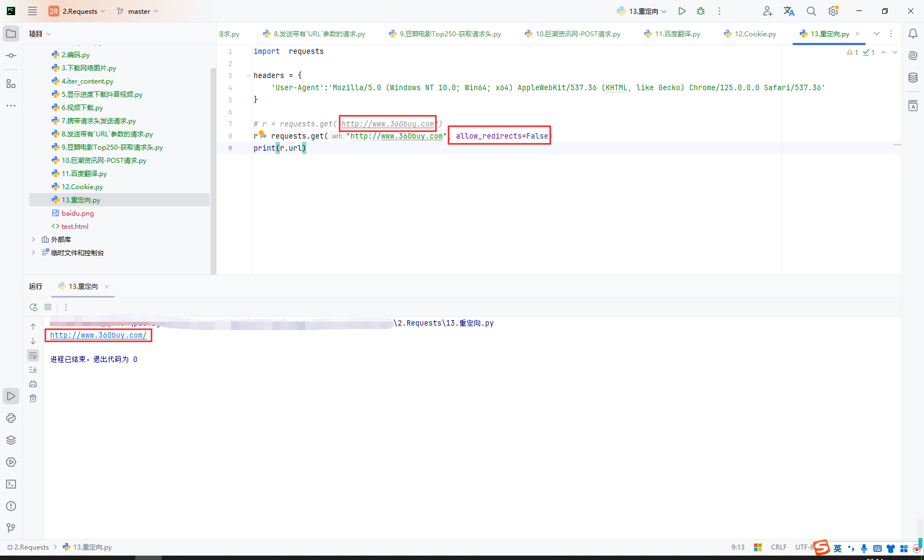Viewport: 924px width, 560px height.
Task: Open the Problems tool window
Action: [11, 506]
